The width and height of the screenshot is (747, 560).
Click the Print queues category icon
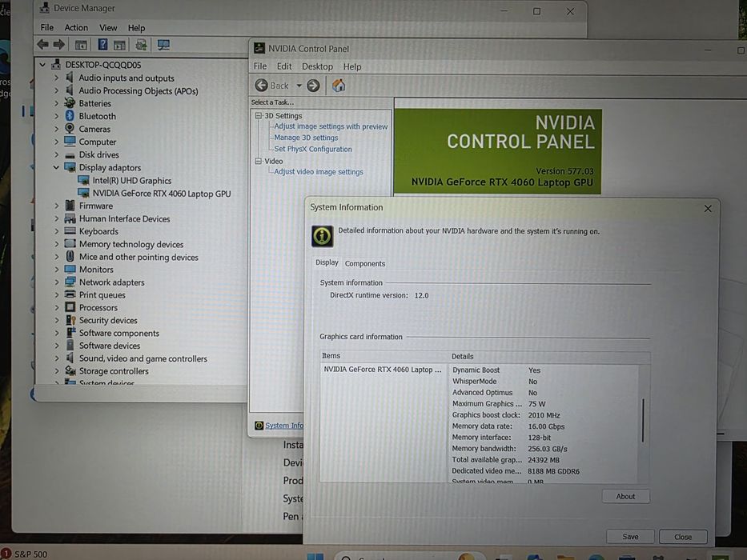(x=70, y=294)
